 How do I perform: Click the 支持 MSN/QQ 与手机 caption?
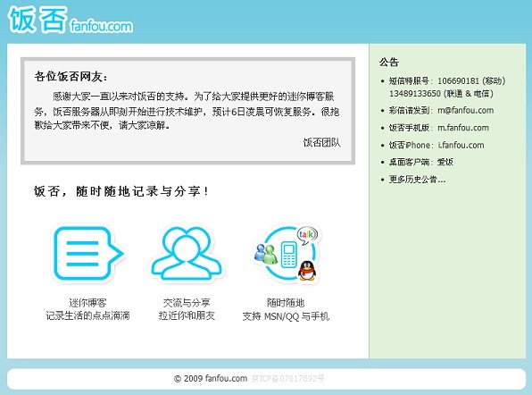(286, 316)
